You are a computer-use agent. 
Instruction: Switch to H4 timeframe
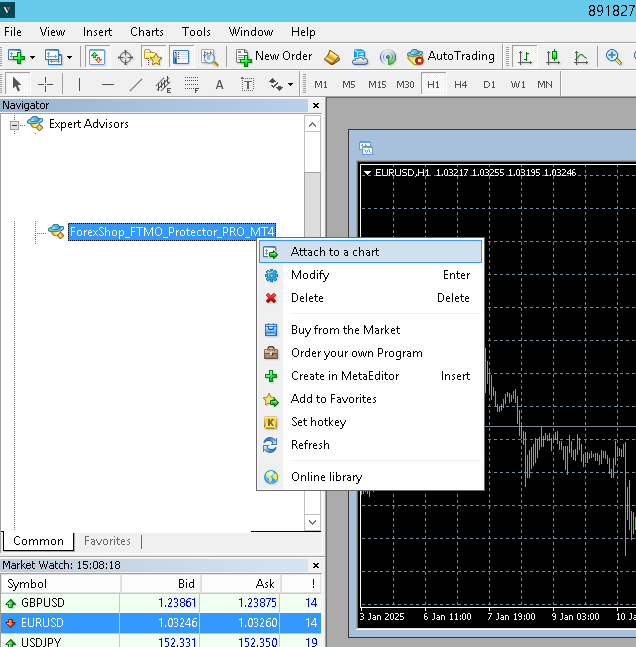(461, 85)
